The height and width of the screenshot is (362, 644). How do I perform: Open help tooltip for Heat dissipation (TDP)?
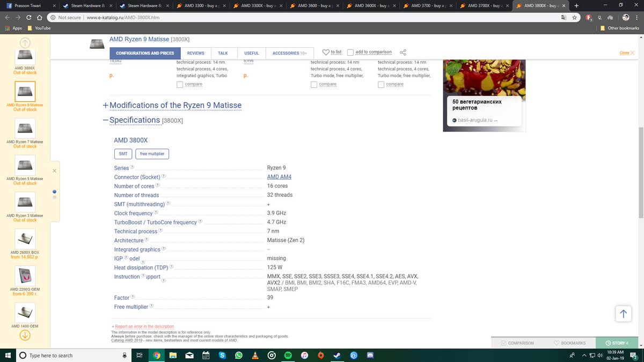pos(172,267)
